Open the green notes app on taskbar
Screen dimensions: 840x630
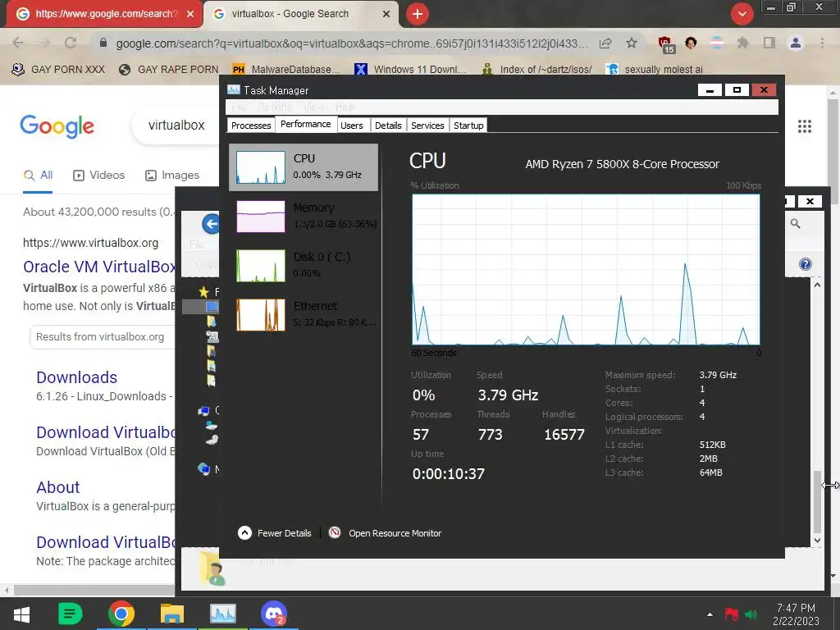(70, 614)
